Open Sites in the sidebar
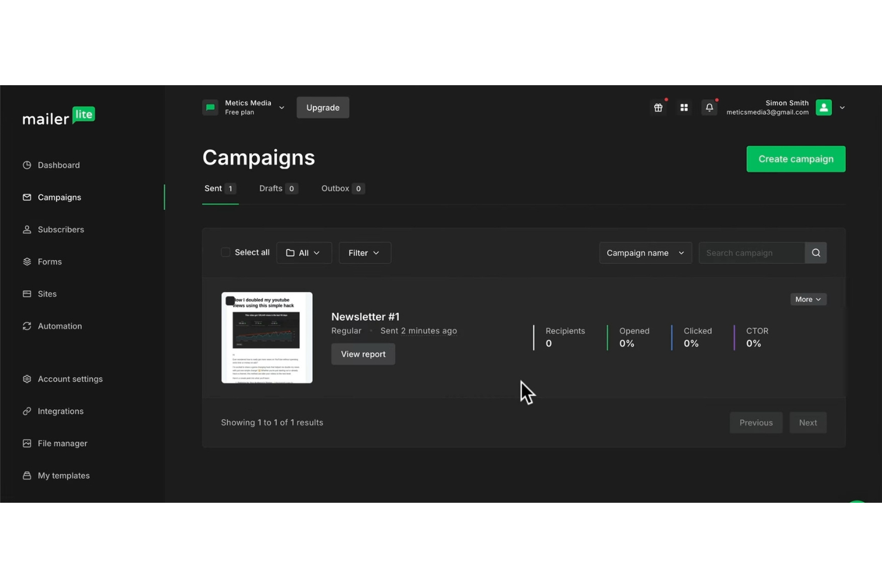The width and height of the screenshot is (882, 588). [47, 294]
